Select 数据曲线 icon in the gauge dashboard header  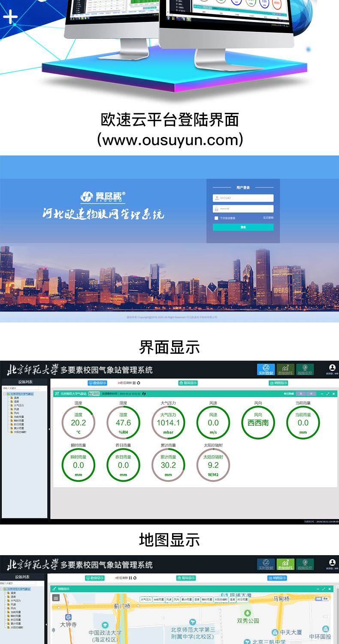point(285,370)
